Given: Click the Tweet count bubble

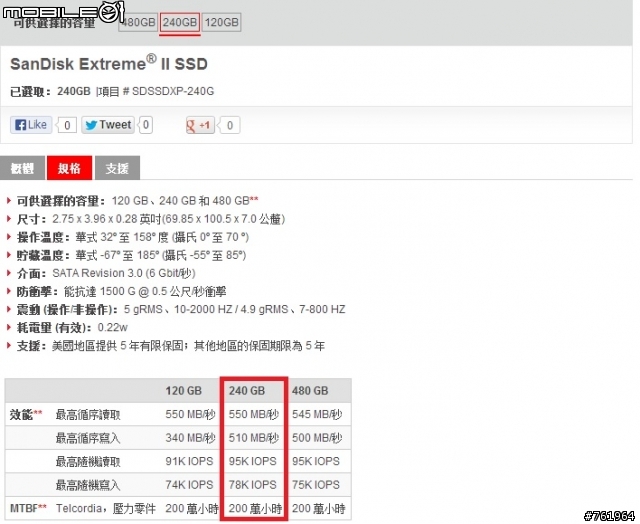Looking at the screenshot, I should (x=146, y=125).
